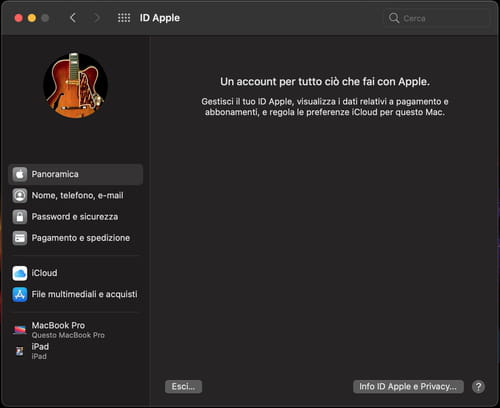
Task: Click the ID Apple window title
Action: (160, 18)
